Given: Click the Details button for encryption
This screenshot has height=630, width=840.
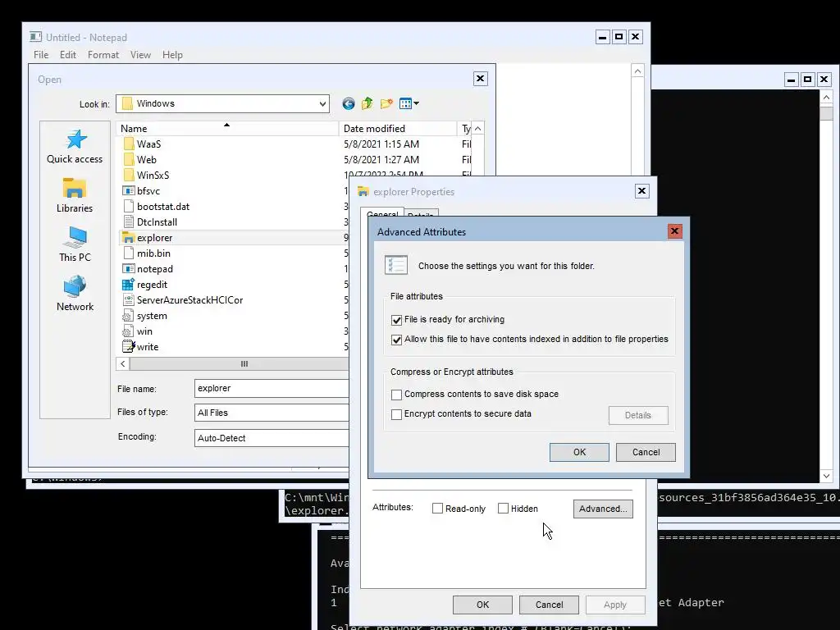Looking at the screenshot, I should [x=638, y=415].
